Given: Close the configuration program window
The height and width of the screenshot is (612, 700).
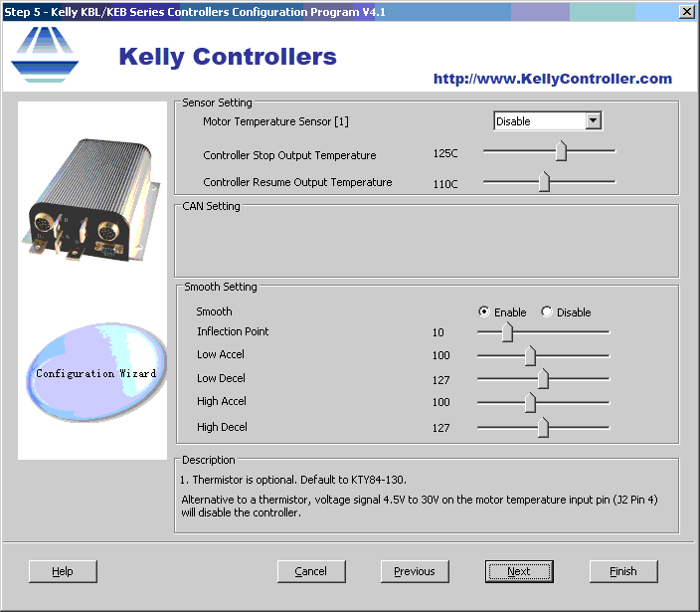Looking at the screenshot, I should pos(687,11).
